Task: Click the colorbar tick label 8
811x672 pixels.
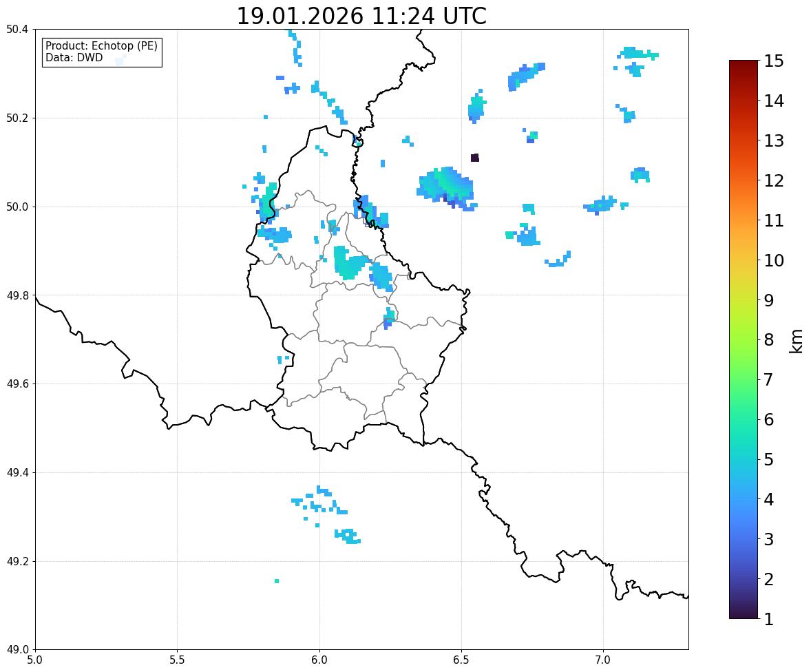Action: 769,340
